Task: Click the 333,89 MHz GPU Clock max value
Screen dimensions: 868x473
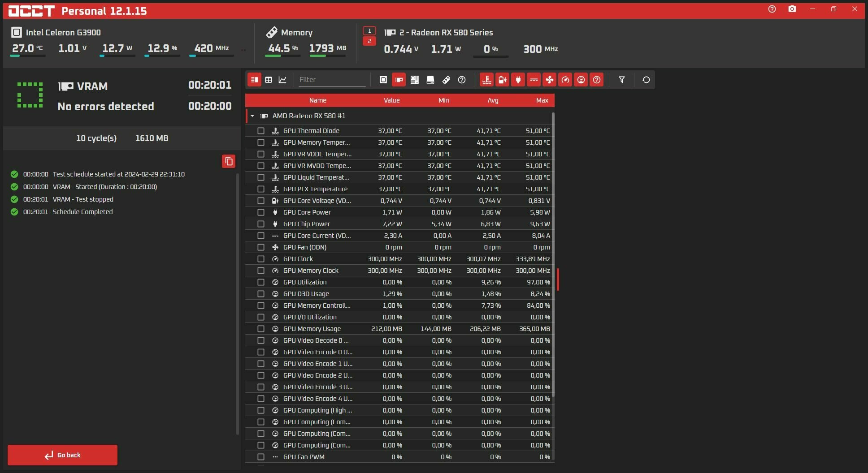Action: (x=533, y=259)
